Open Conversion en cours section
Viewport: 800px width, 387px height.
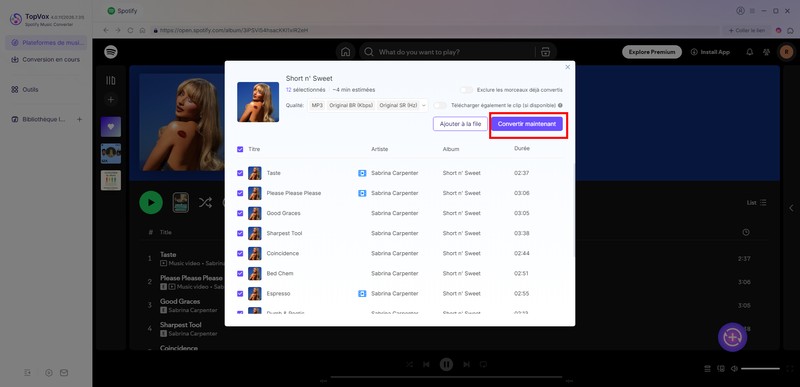pyautogui.click(x=46, y=60)
